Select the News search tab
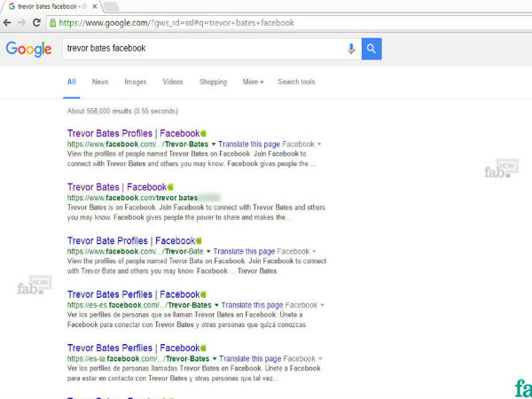 tap(100, 82)
